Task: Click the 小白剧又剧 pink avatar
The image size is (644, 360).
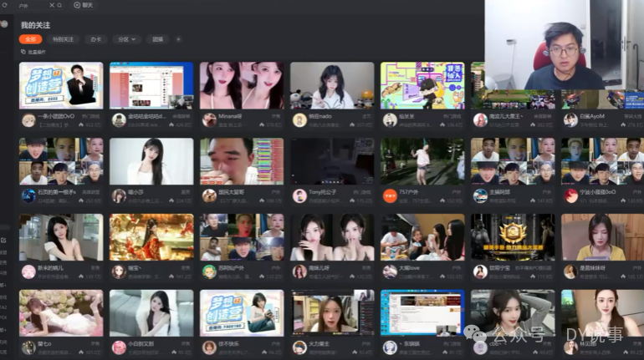Action: tap(119, 347)
